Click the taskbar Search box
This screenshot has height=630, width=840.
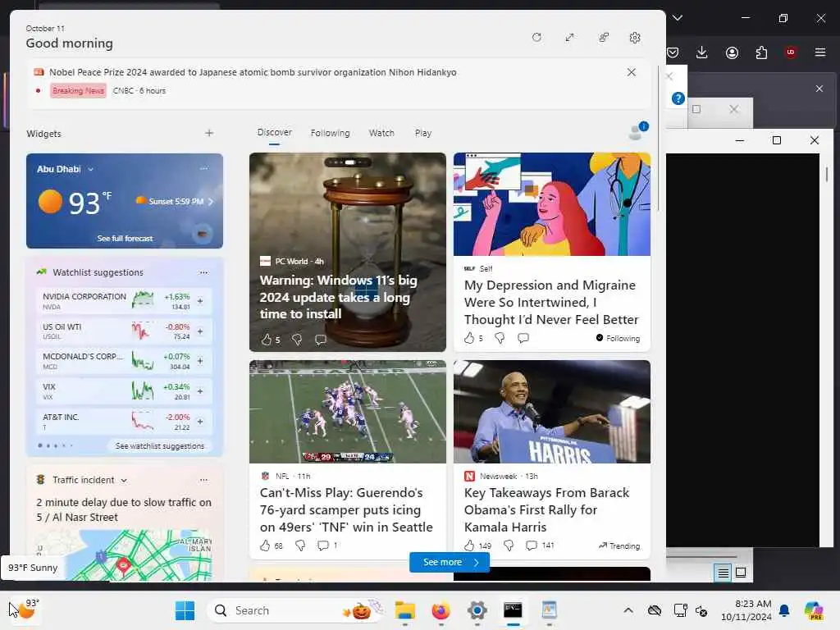[294, 610]
